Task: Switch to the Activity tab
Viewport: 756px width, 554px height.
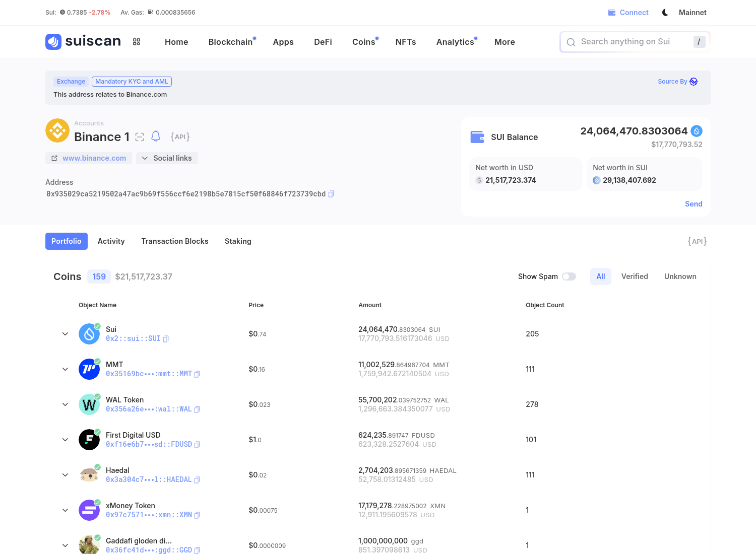Action: point(111,241)
